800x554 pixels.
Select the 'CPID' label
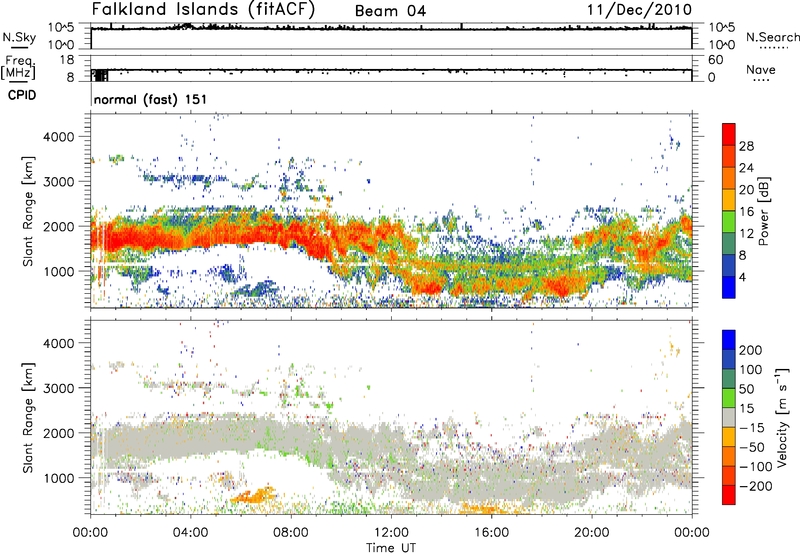(x=22, y=95)
